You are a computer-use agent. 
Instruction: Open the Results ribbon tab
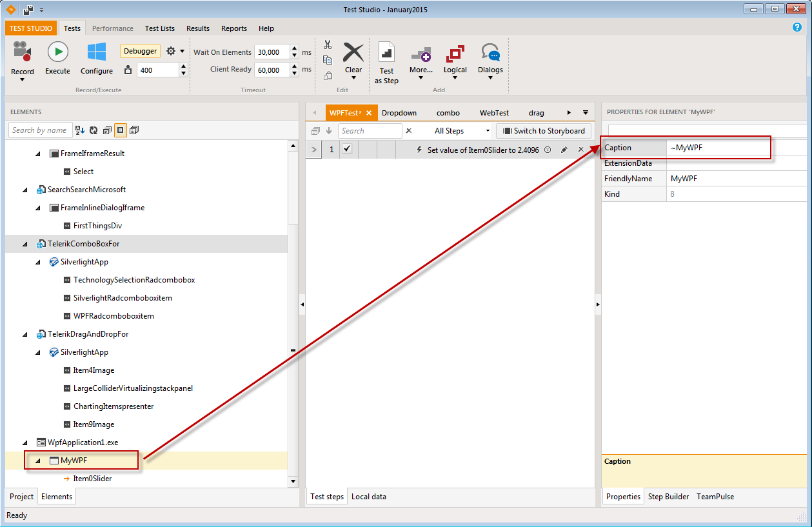(198, 28)
